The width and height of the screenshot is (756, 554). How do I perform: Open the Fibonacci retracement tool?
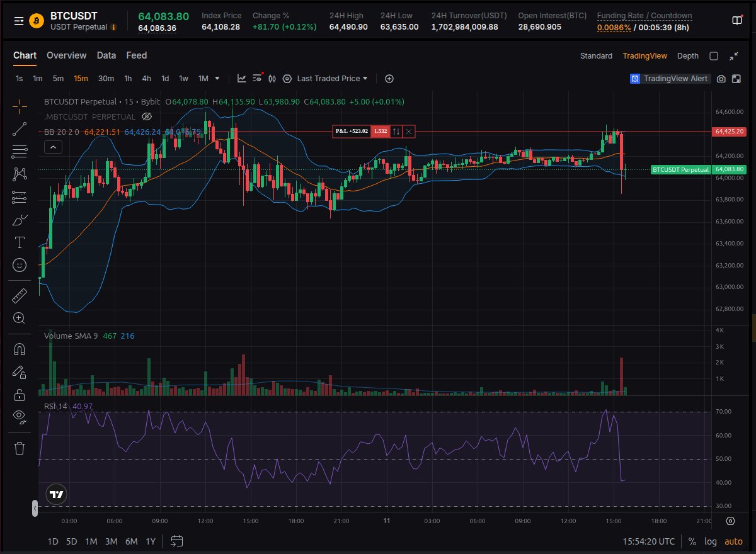(20, 152)
